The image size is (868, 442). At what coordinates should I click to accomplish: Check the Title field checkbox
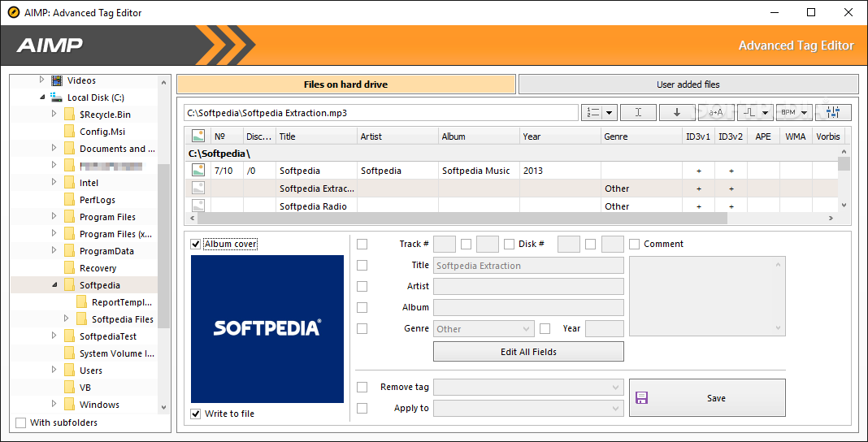362,266
